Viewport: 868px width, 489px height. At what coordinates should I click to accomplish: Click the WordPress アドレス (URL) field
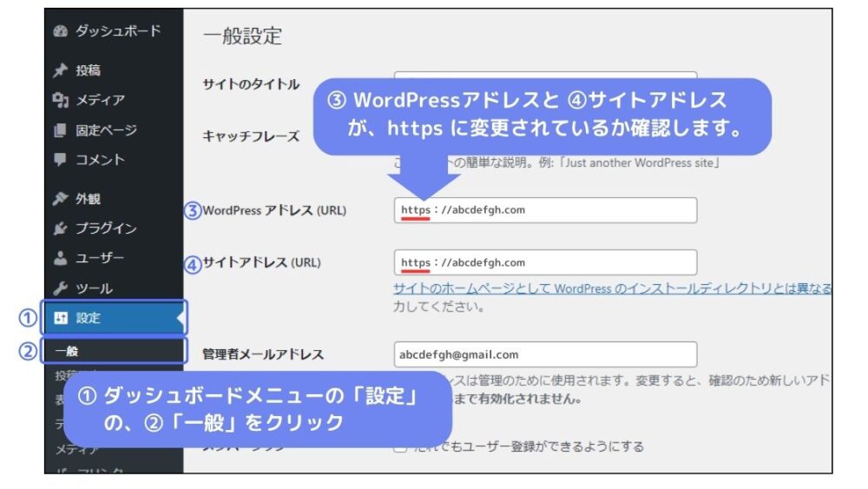(x=545, y=210)
